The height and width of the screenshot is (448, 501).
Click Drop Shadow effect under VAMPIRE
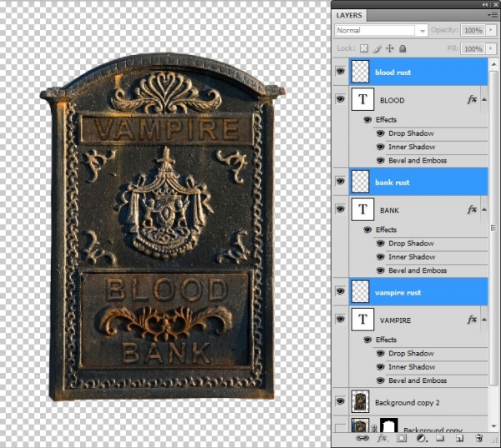(411, 354)
